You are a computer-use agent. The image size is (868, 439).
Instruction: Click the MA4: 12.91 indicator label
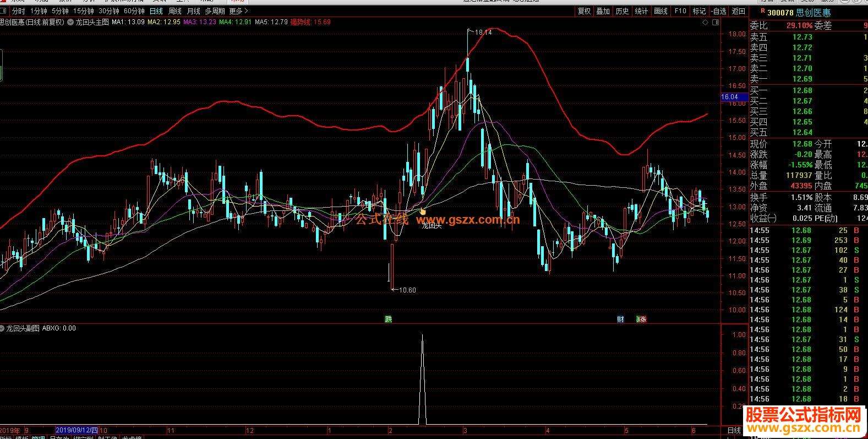[x=235, y=22]
